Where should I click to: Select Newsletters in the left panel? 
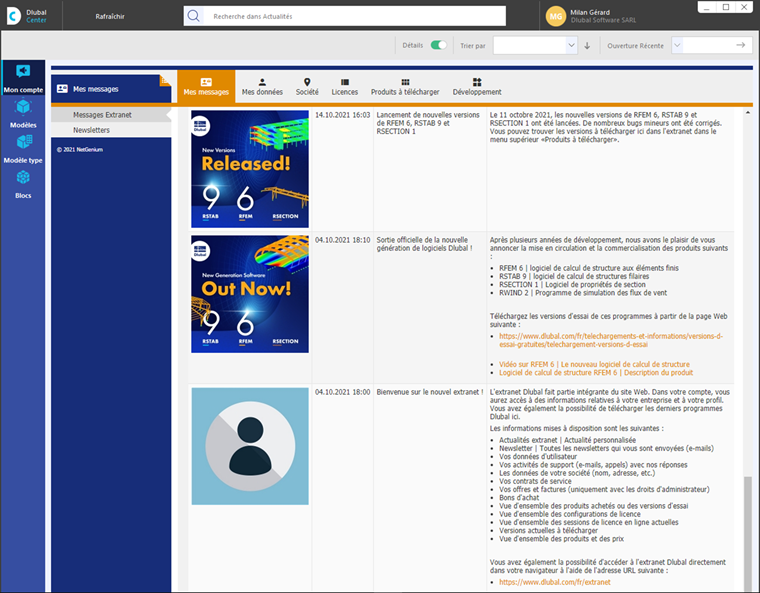[111, 130]
